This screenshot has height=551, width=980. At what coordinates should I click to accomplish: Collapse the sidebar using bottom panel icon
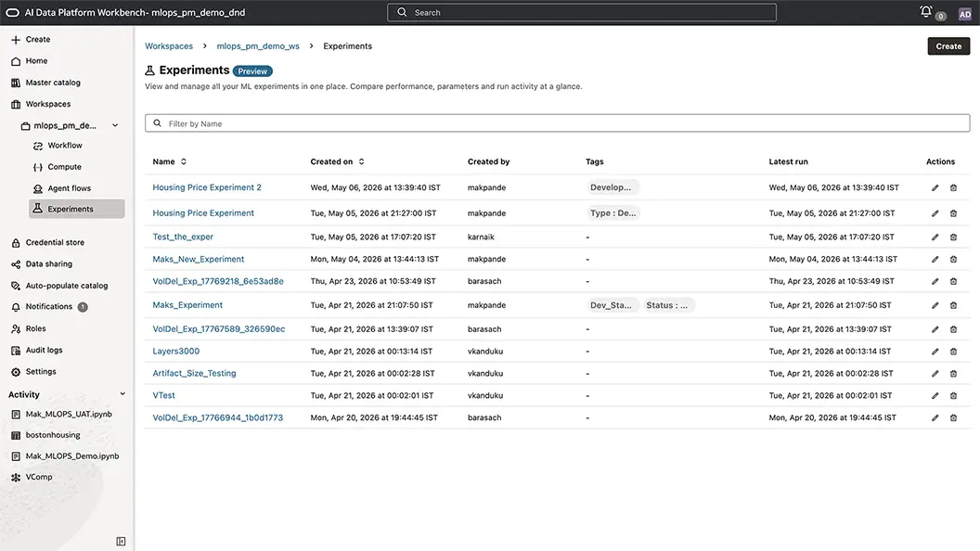pyautogui.click(x=121, y=541)
